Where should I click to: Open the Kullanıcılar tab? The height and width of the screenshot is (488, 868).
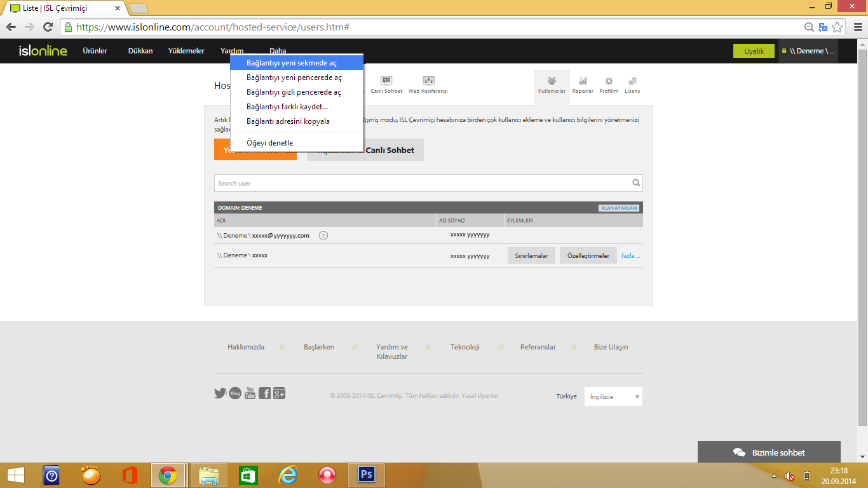pos(552,85)
